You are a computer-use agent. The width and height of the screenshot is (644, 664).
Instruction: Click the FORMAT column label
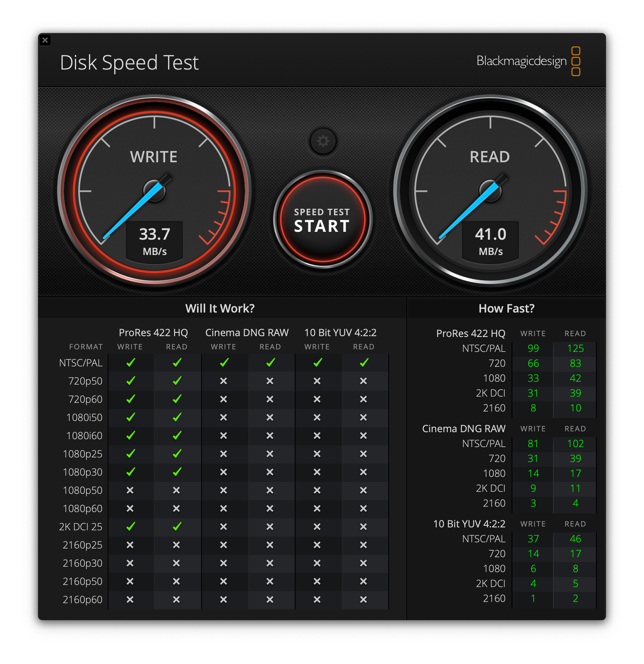coord(86,347)
